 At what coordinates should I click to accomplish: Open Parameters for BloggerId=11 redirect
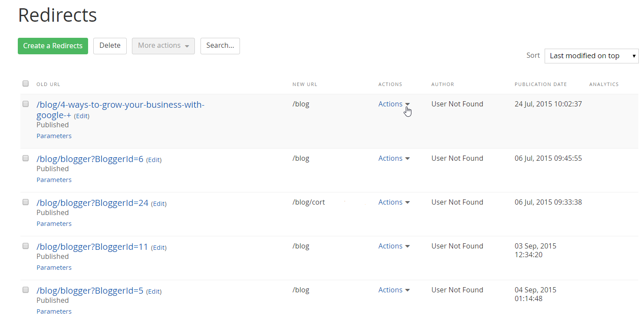(x=54, y=268)
